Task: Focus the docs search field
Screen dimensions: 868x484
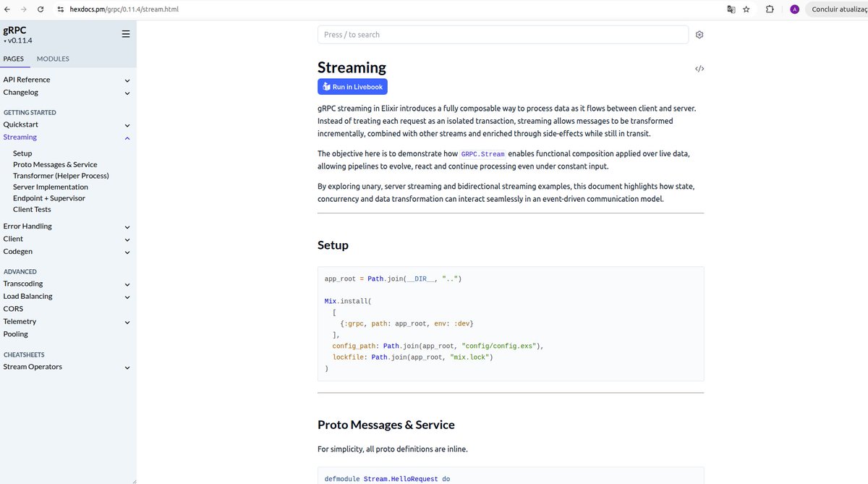Action: pos(503,35)
